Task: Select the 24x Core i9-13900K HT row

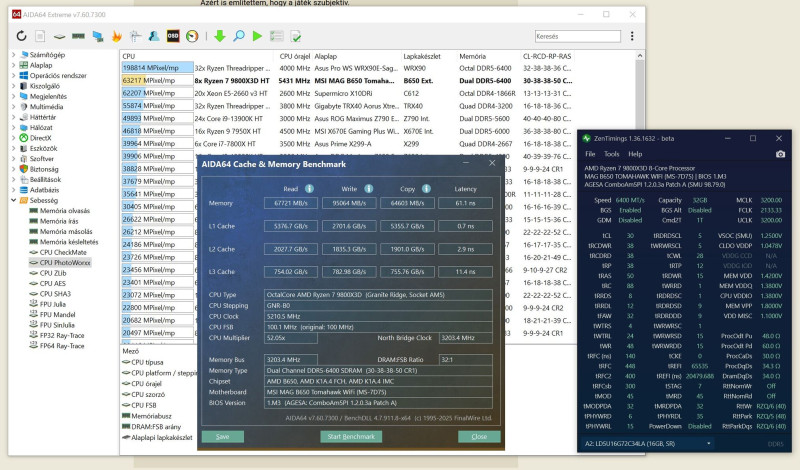Action: [x=346, y=118]
